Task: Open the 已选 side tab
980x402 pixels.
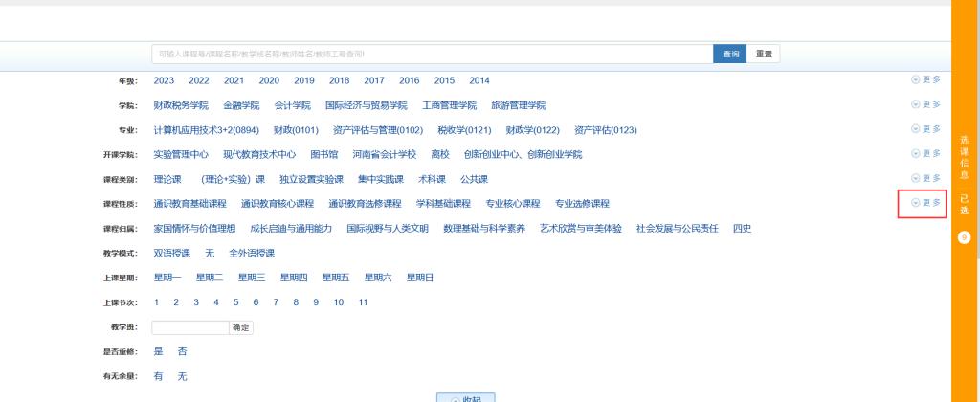Action: pyautogui.click(x=965, y=204)
